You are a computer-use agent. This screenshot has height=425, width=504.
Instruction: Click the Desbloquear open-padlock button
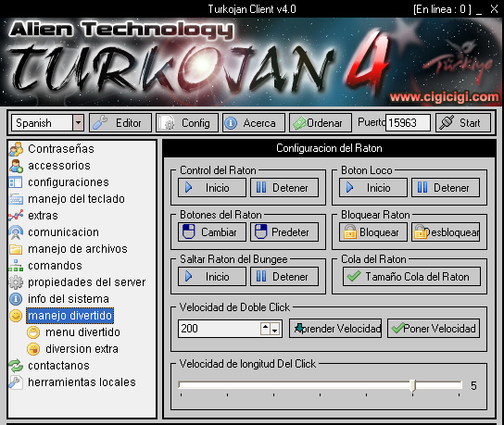point(446,231)
